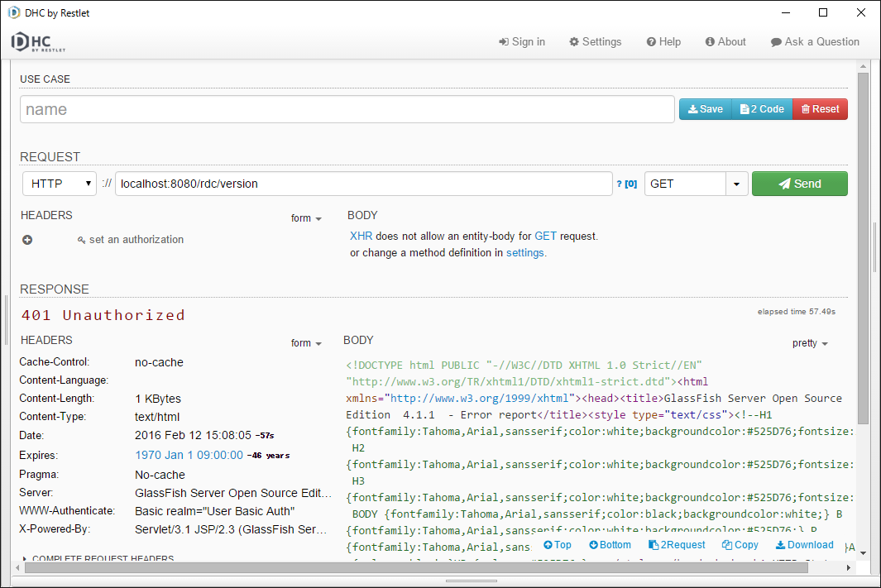Jump to Bottom of response body
881x588 pixels.
point(610,545)
